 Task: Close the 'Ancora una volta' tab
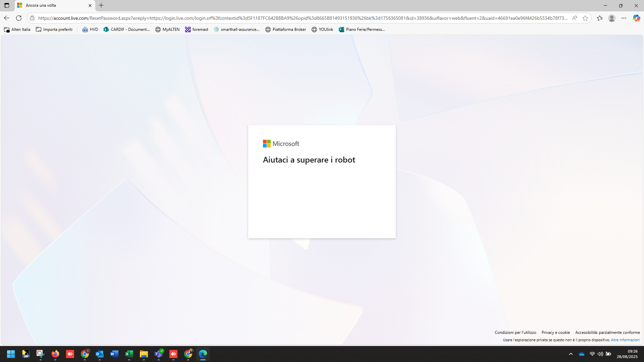click(90, 5)
